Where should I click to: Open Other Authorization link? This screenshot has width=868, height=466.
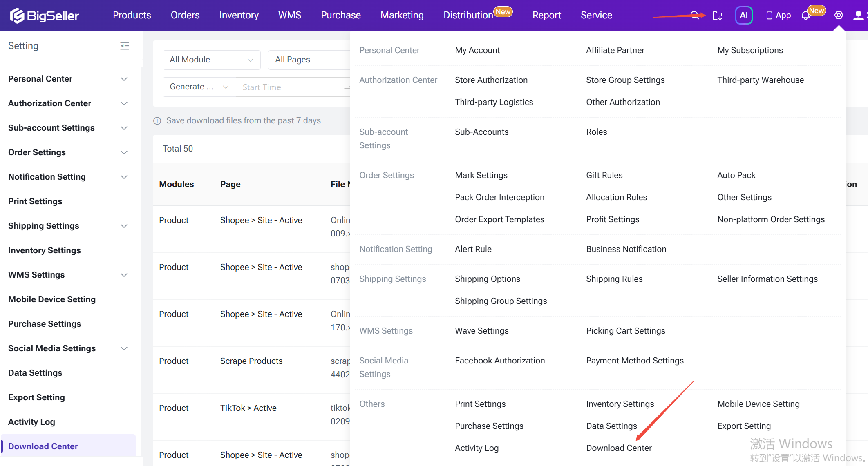[623, 102]
